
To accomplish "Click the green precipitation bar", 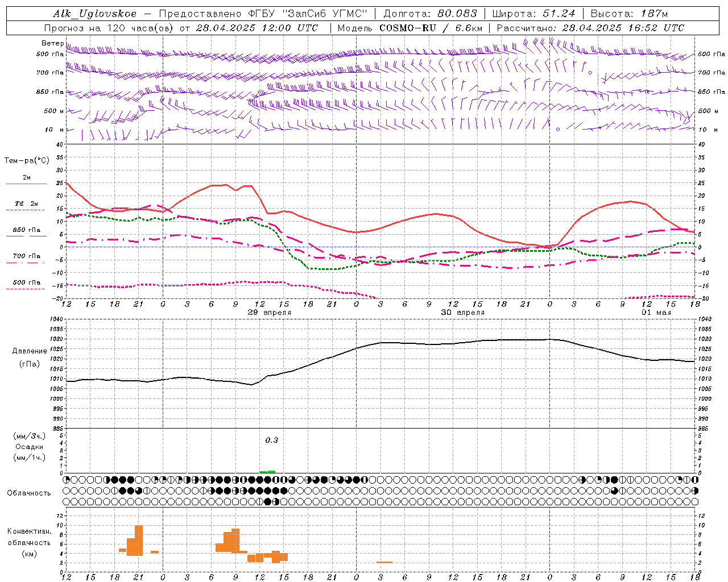I will click(x=267, y=471).
